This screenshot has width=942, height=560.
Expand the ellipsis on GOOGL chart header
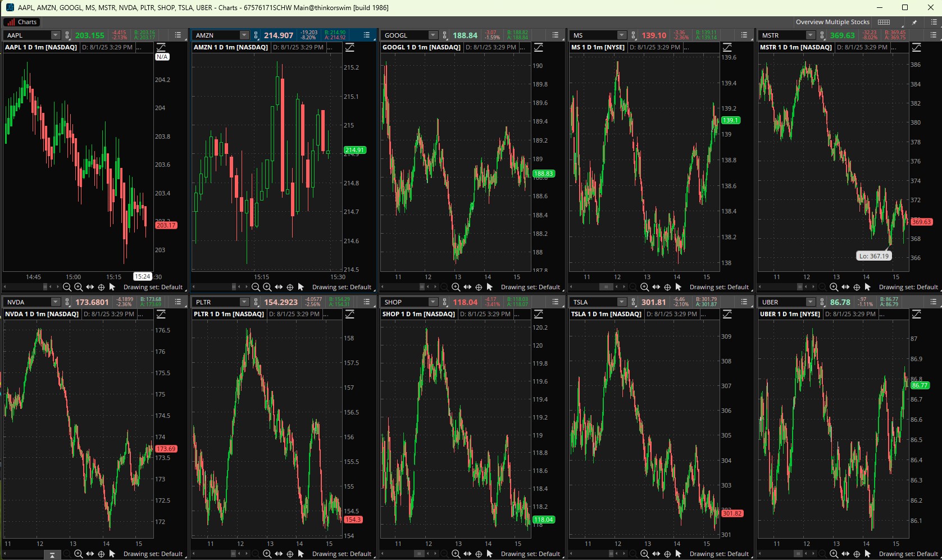[522, 48]
